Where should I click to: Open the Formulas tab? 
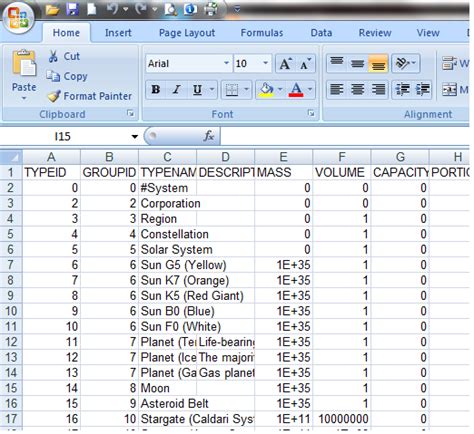(262, 33)
